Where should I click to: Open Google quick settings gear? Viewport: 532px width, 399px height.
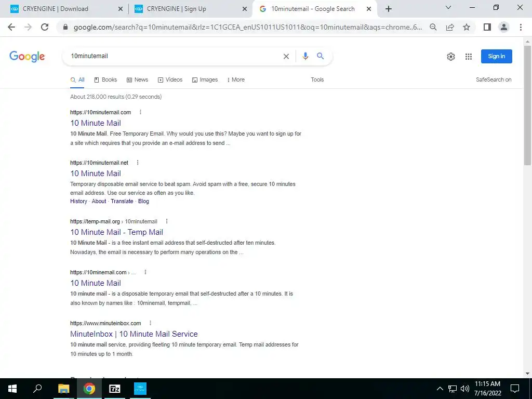click(450, 56)
